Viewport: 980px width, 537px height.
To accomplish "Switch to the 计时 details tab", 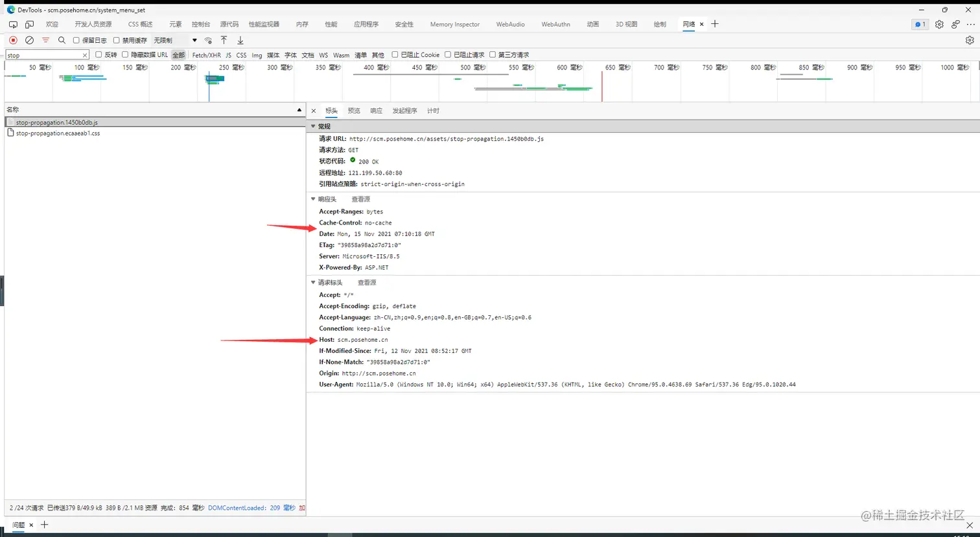I will 433,111.
